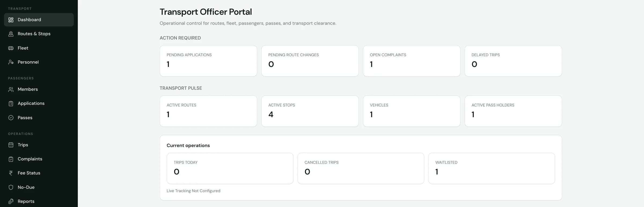Viewport: 644px width, 207px height.
Task: Select the Vehicles card
Action: click(x=412, y=111)
